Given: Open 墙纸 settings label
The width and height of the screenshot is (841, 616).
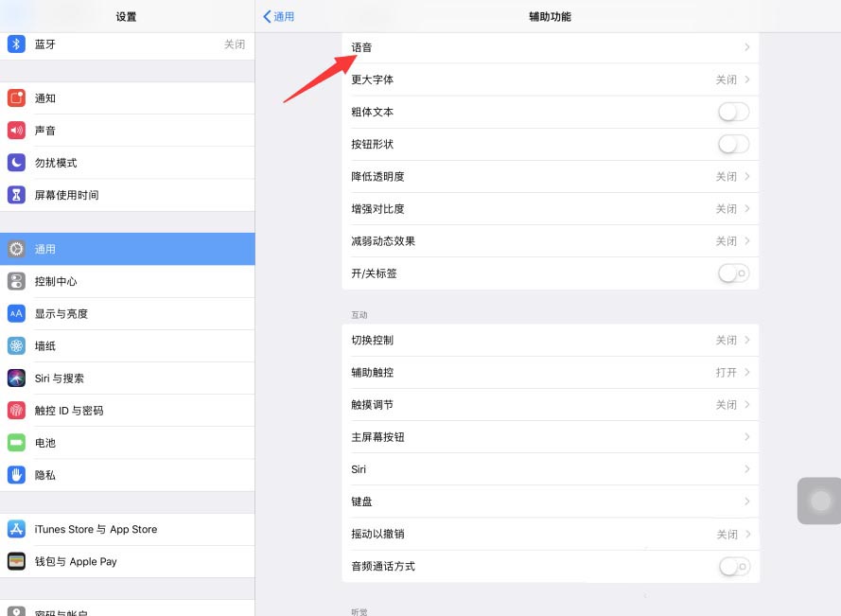Looking at the screenshot, I should [x=45, y=346].
